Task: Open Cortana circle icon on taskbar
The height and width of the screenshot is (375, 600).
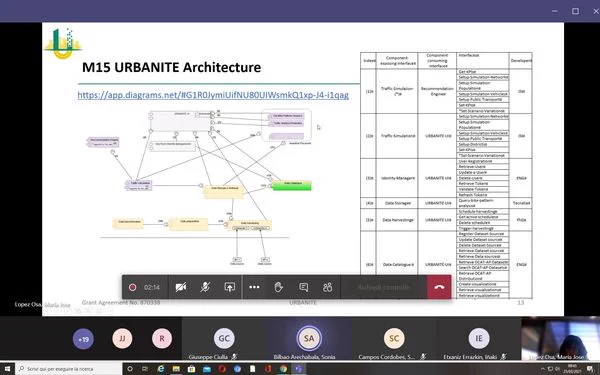Action: click(x=130, y=369)
